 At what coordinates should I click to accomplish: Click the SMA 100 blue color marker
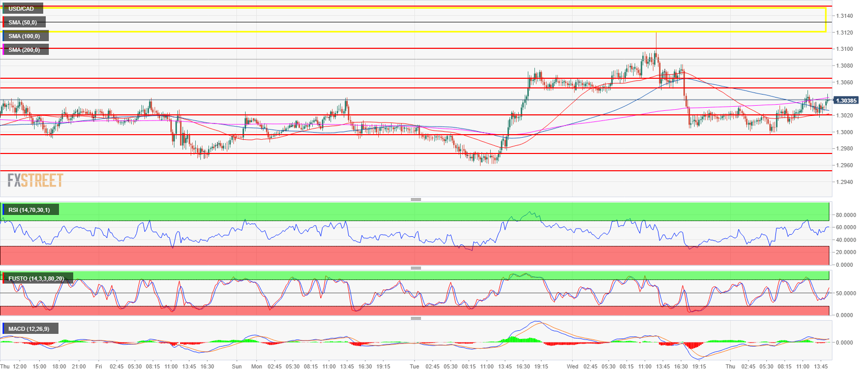(4, 36)
